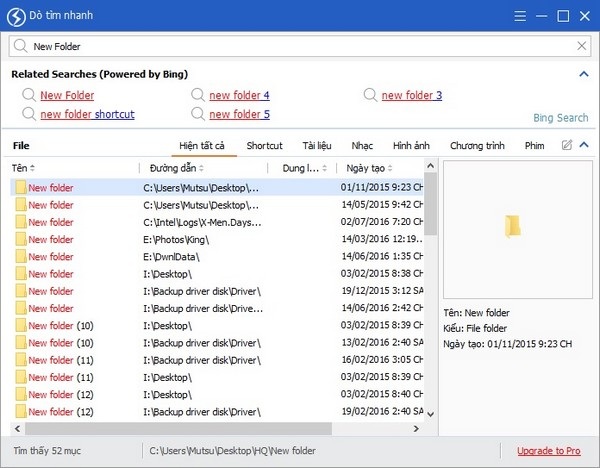Switch to the Chương trình tab
The height and width of the screenshot is (468, 600).
point(477,145)
